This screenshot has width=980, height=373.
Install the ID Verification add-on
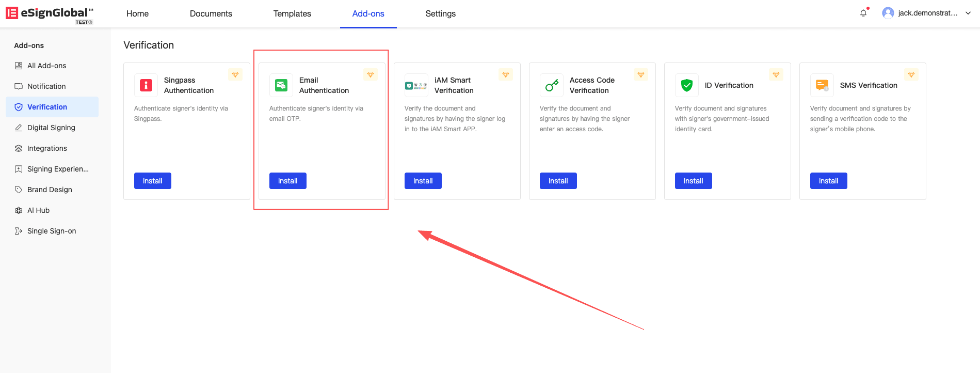coord(693,181)
